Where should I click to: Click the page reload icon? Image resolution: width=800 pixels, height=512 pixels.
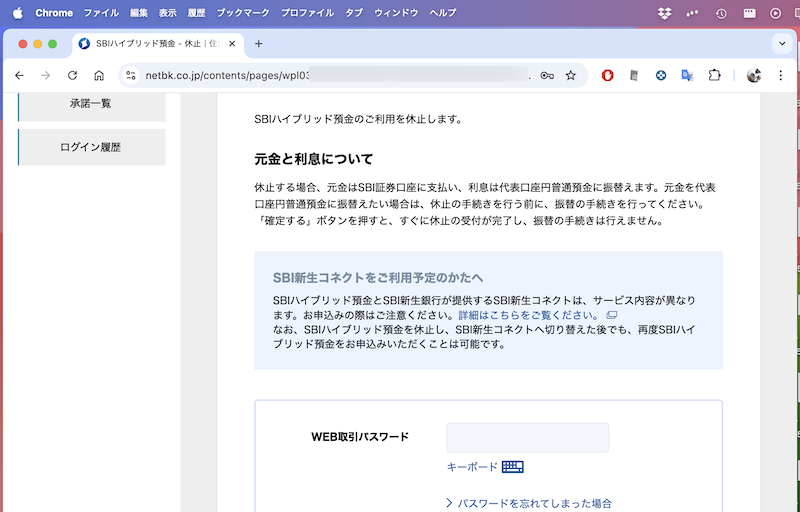[x=72, y=75]
